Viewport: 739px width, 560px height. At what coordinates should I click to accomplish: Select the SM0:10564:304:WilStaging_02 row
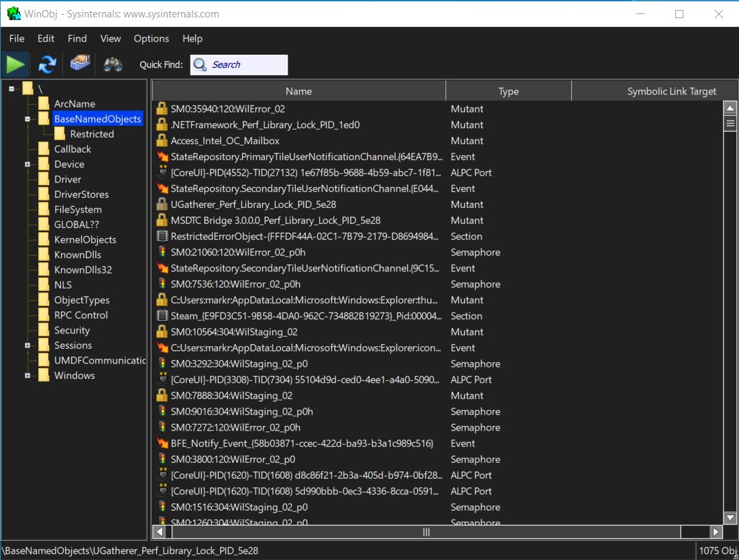pyautogui.click(x=437, y=332)
